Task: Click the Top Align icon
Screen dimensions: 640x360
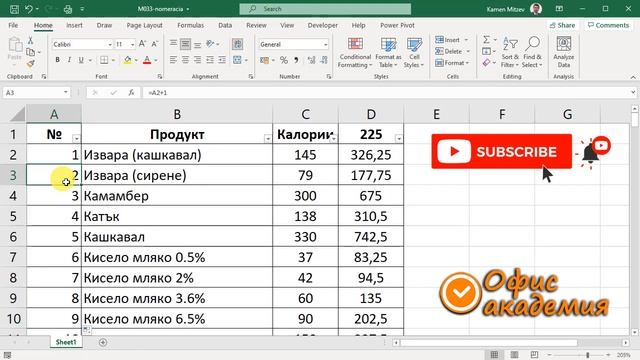Action: coord(173,44)
